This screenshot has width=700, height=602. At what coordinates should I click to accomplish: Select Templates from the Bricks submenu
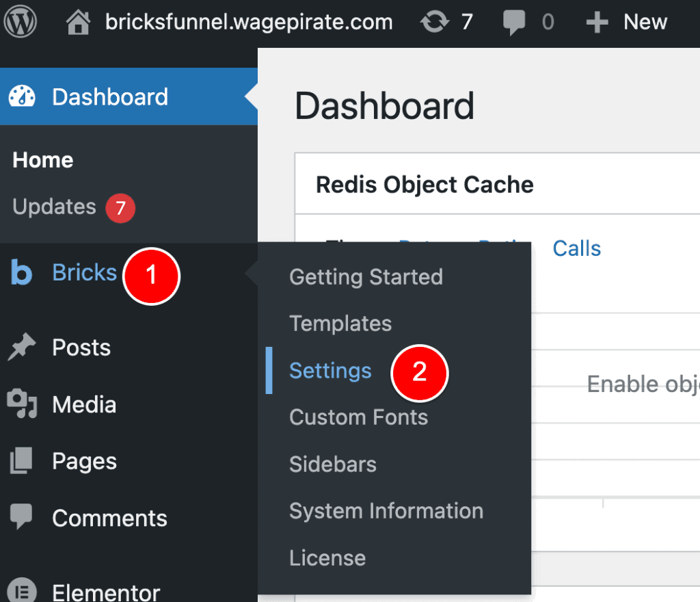click(x=340, y=324)
